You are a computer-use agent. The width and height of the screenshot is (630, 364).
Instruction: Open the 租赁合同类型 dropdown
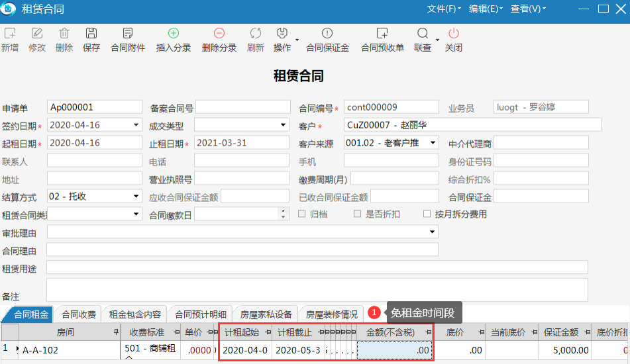tap(136, 214)
